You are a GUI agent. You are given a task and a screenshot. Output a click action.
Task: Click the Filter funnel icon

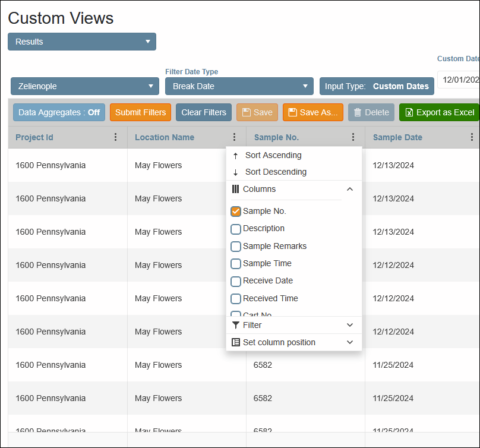236,325
